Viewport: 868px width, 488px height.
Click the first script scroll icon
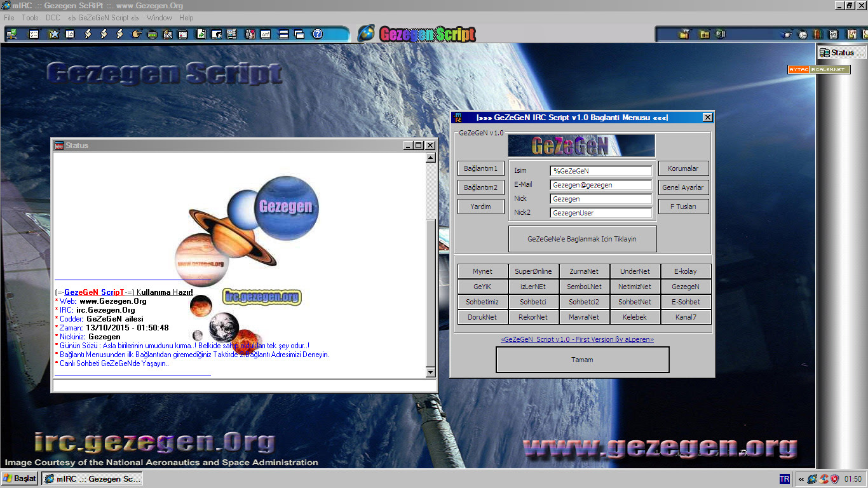click(88, 34)
